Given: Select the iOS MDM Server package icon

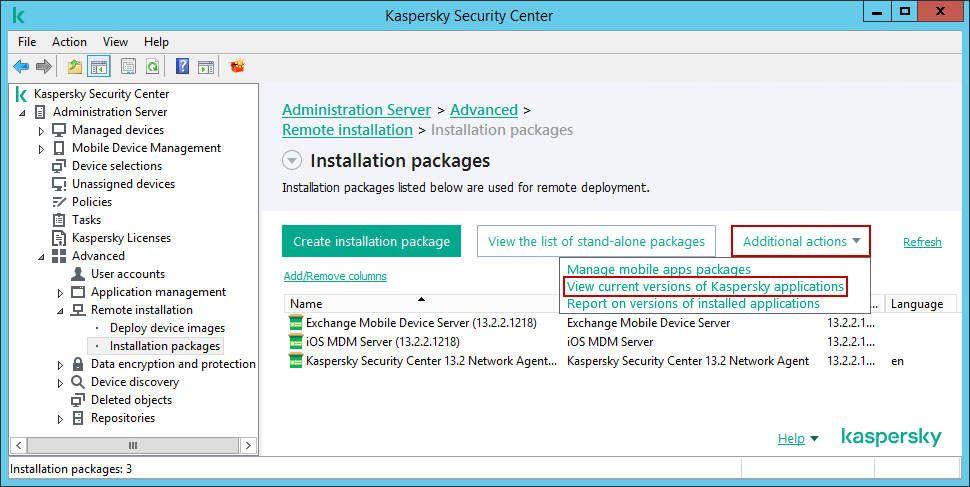Looking at the screenshot, I should (295, 341).
